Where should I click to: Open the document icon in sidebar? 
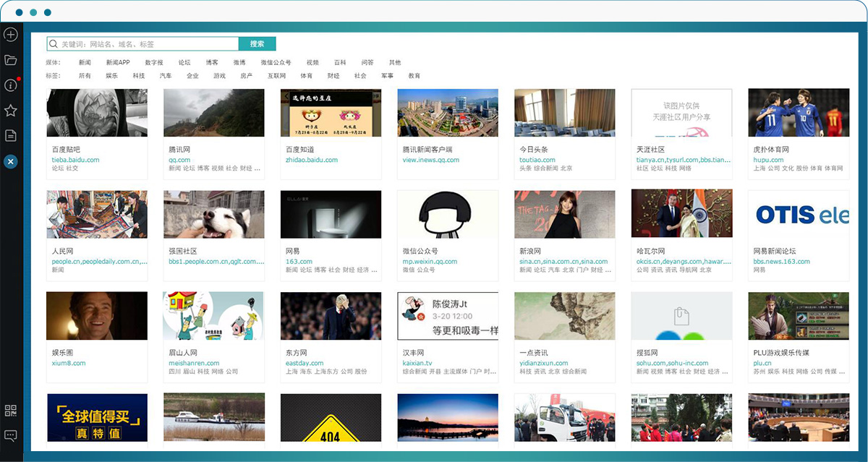(x=11, y=135)
